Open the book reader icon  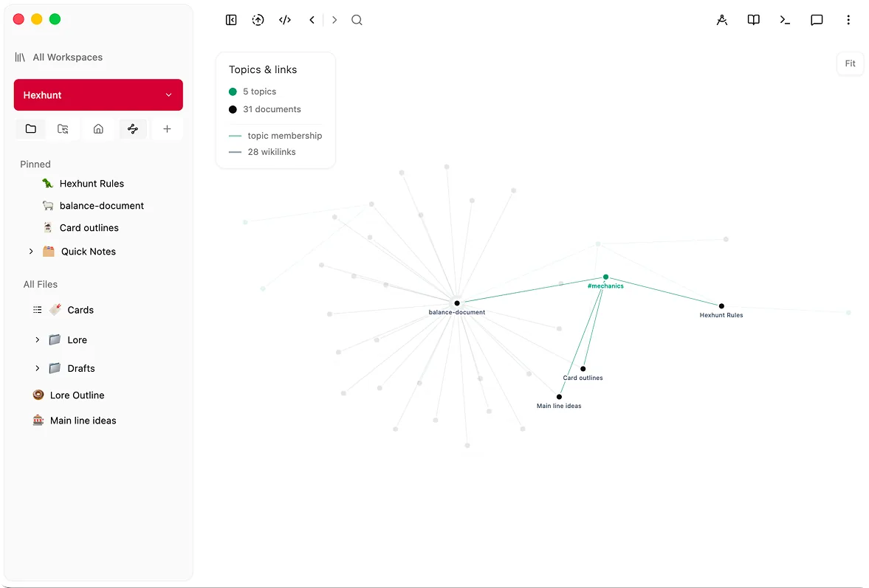753,20
